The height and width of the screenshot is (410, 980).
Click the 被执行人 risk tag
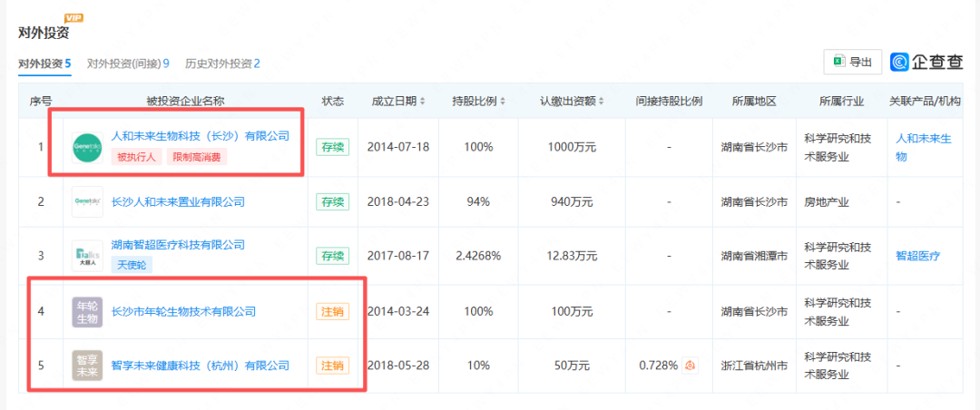pos(137,156)
